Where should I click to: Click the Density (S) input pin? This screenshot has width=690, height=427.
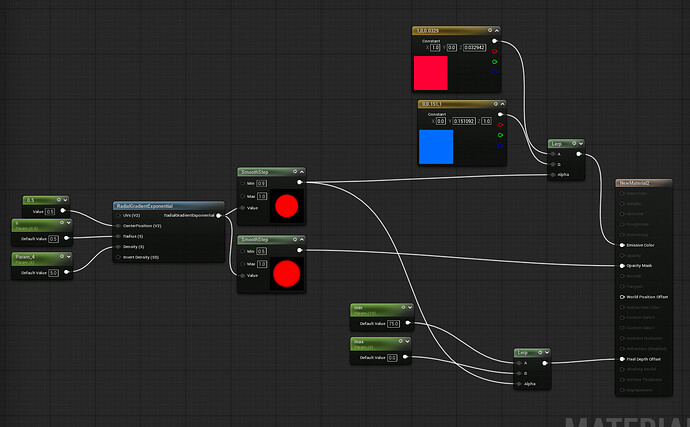click(x=119, y=246)
